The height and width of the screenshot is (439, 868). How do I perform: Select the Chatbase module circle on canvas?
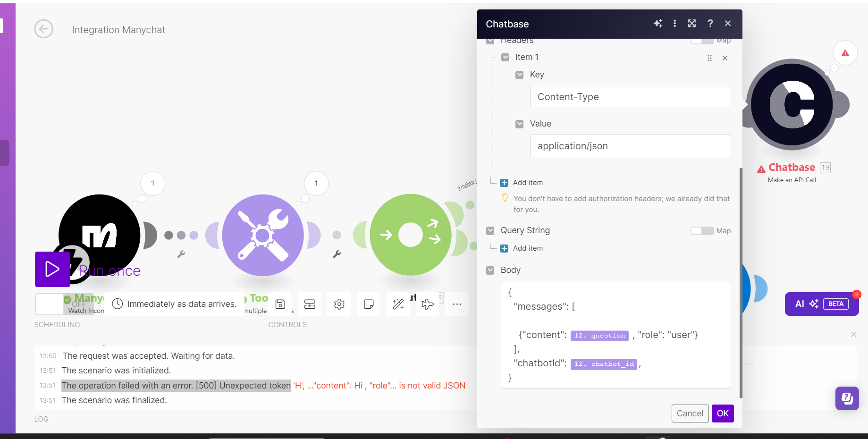pos(792,105)
